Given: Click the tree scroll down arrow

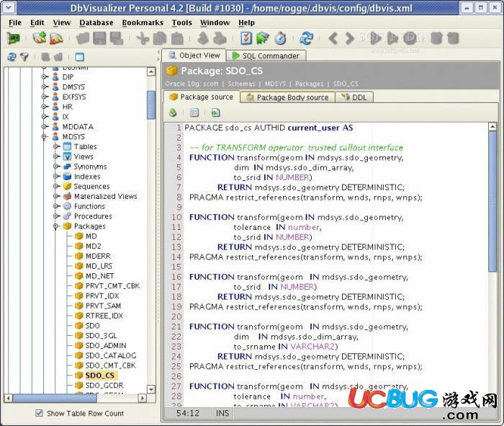Looking at the screenshot, I should (x=151, y=389).
